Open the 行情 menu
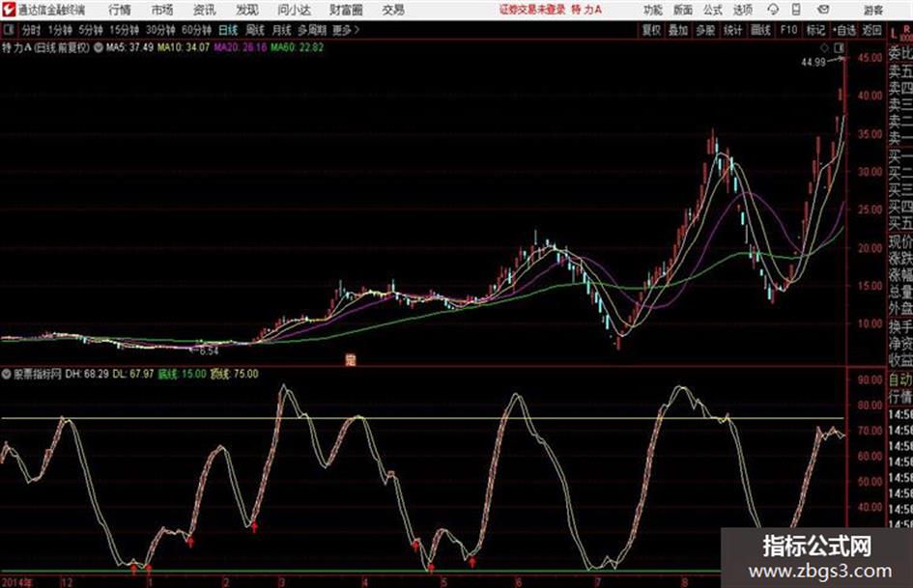 pos(119,10)
